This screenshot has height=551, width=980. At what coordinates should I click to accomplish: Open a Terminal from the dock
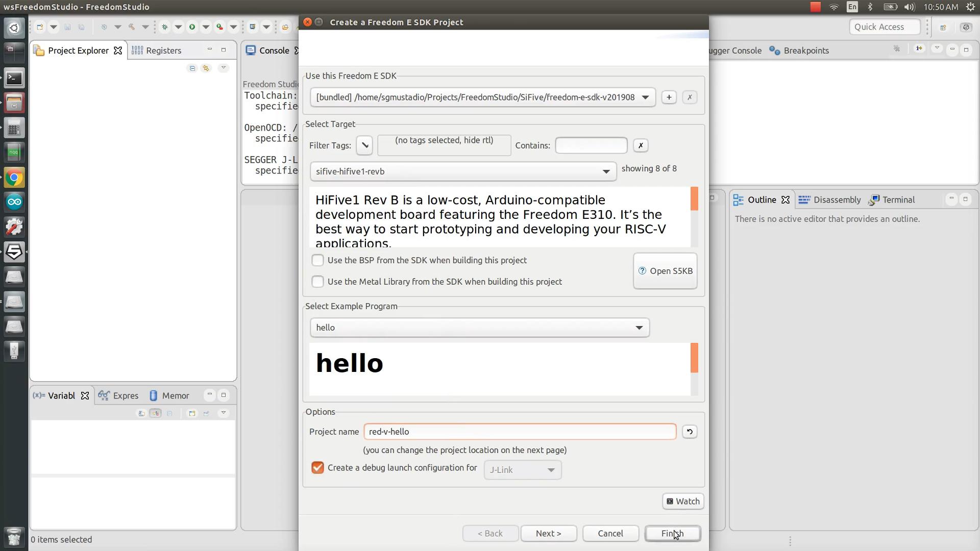pyautogui.click(x=14, y=78)
